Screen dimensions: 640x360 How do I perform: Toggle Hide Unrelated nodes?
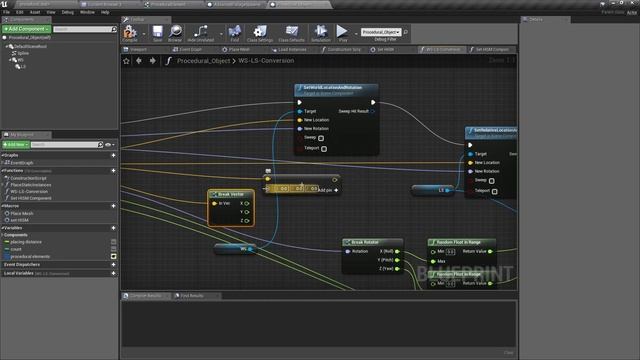[200, 33]
